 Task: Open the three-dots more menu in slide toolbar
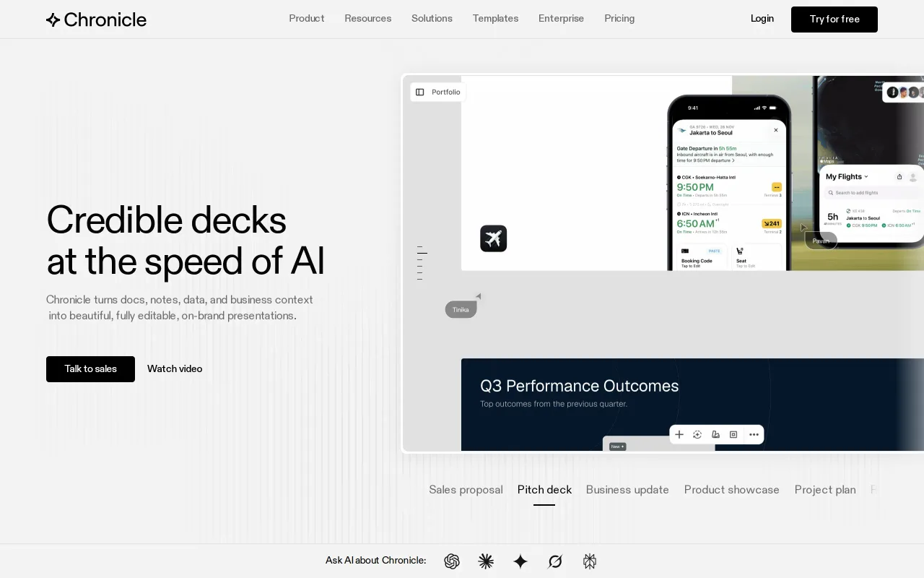tap(754, 434)
